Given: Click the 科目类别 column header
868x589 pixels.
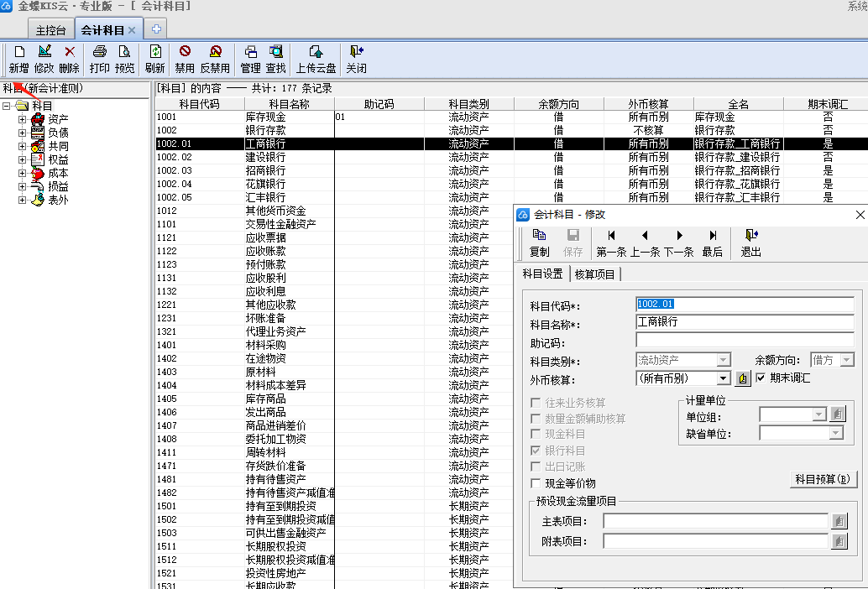Looking at the screenshot, I should 469,104.
